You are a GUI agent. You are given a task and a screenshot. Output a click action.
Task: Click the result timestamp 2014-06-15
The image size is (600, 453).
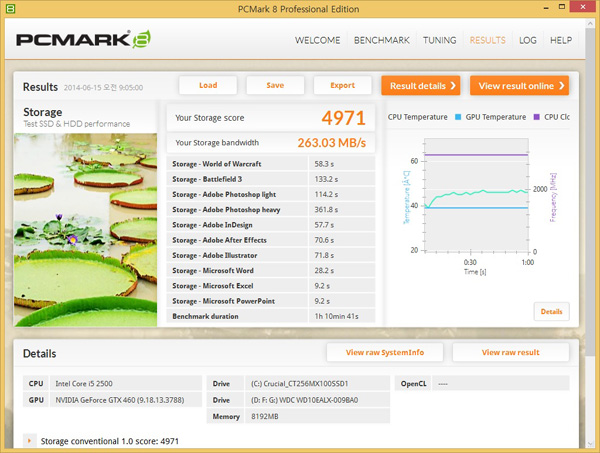(x=103, y=88)
